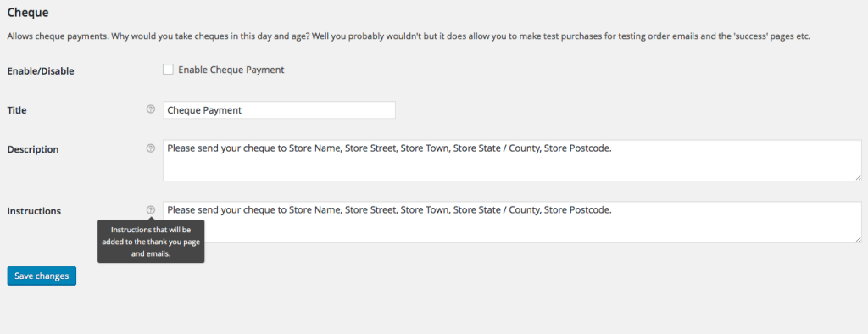This screenshot has height=334, width=868.
Task: Click the question-mark icon next to Instructions
Action: coord(151,210)
